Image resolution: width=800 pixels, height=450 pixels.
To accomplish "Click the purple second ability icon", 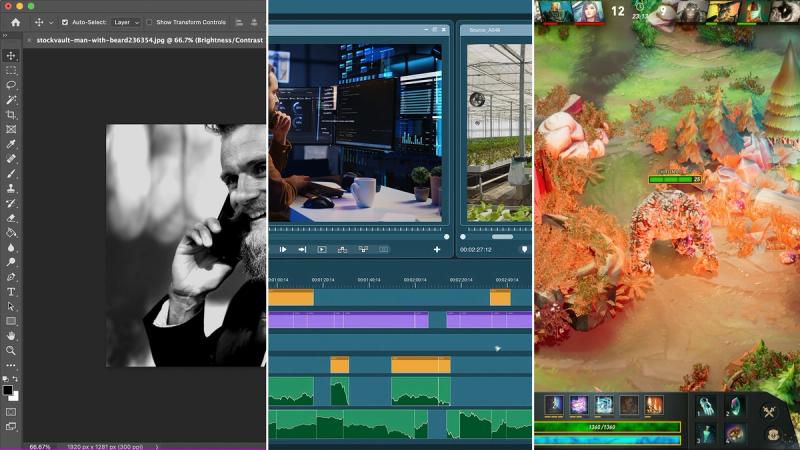I will (579, 405).
